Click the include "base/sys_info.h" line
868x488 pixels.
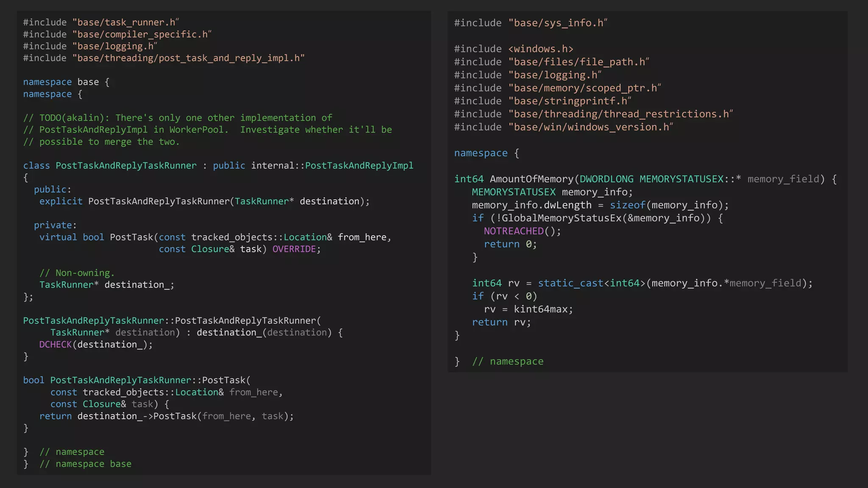click(x=531, y=23)
